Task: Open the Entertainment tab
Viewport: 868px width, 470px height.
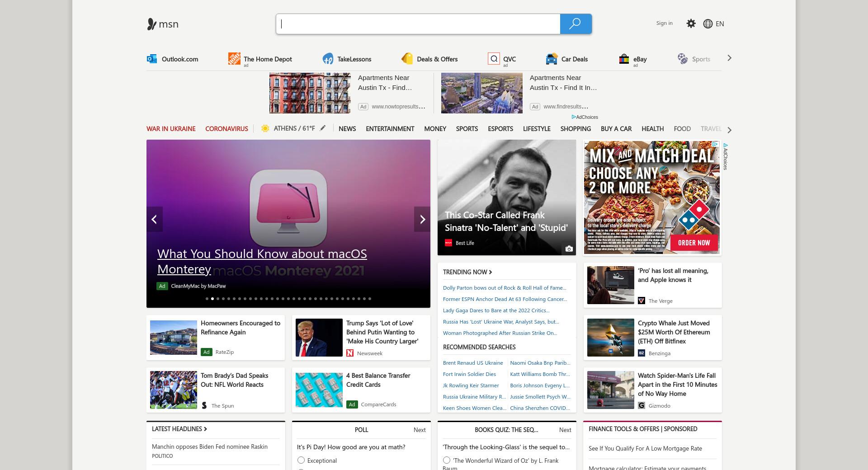Action: [x=390, y=129]
